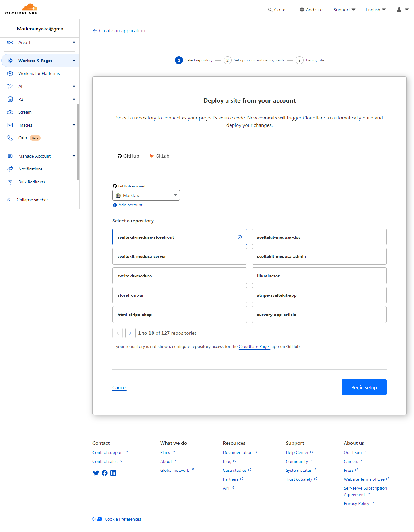
Task: Select the survery-app-article repository
Action: coord(319,315)
